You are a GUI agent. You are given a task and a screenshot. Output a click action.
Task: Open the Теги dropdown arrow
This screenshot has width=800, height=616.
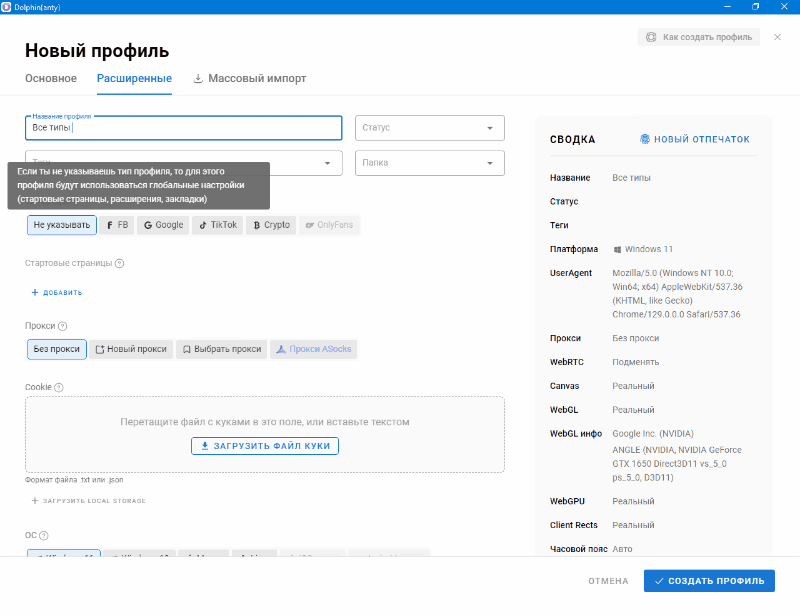328,163
